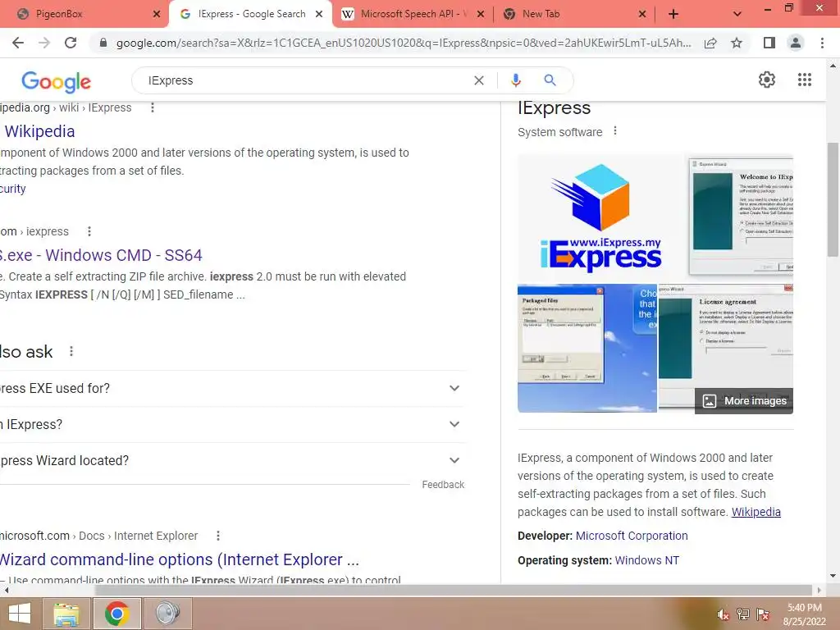Open the Packaged files screenshot thumbnail
Screen dimensions: 840x630
(x=587, y=348)
